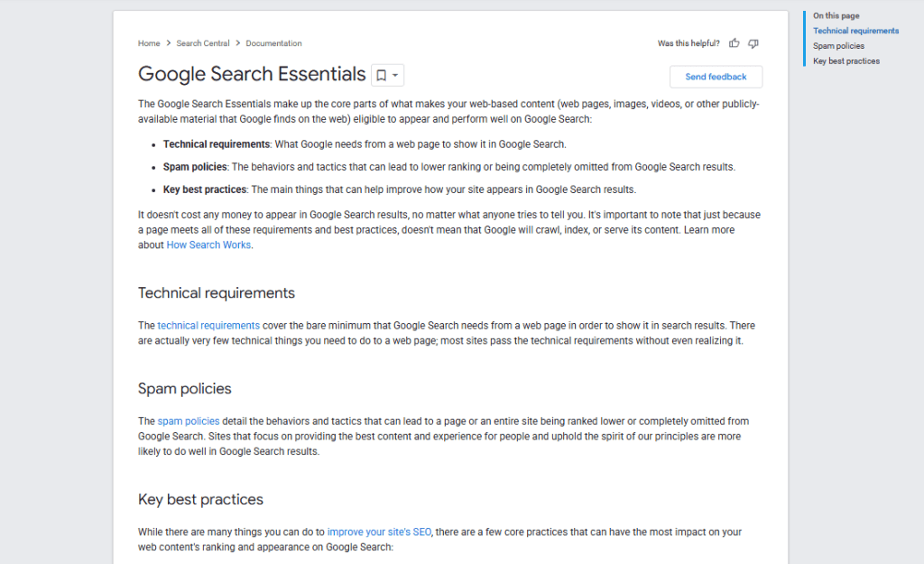Viewport: 924px width, 564px height.
Task: Follow the improve your site's SEO link
Action: [x=380, y=532]
